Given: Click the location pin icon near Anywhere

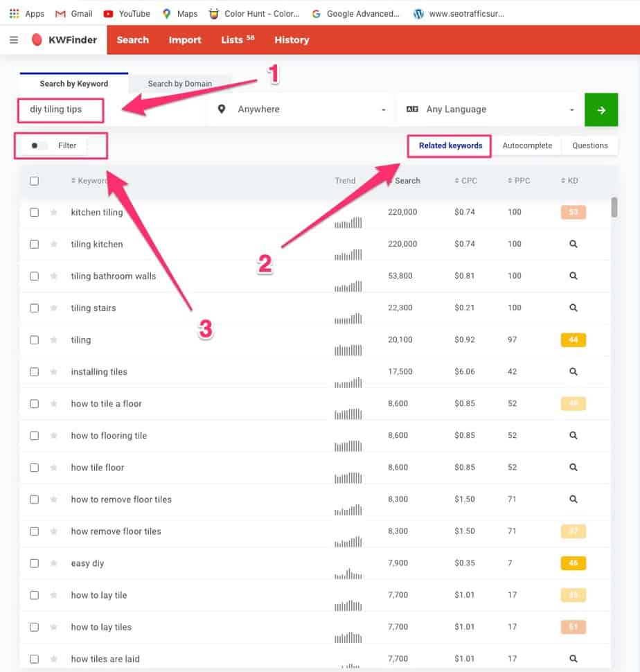Looking at the screenshot, I should 220,109.
